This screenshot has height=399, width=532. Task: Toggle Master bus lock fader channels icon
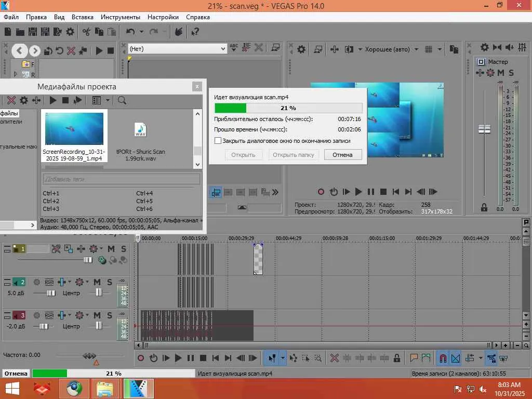(484, 208)
